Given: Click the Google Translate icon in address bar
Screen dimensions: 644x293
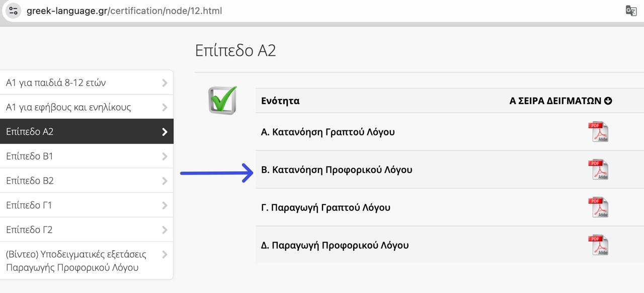Looking at the screenshot, I should tap(631, 11).
